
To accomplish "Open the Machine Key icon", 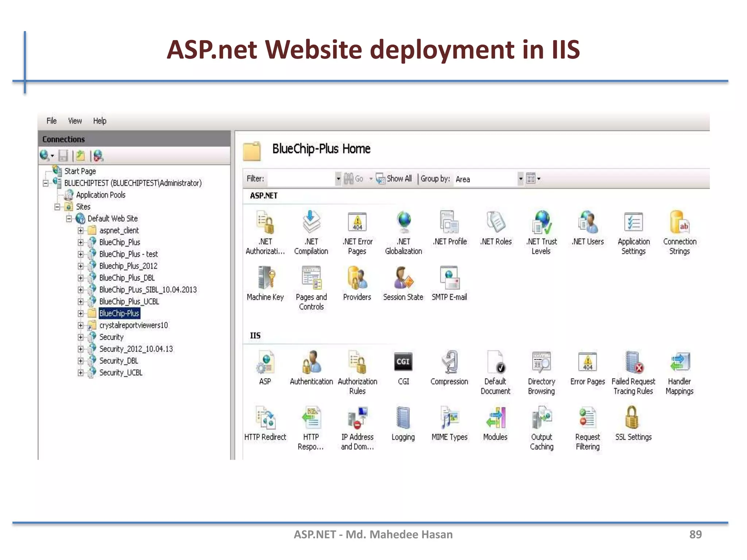I will click(265, 278).
